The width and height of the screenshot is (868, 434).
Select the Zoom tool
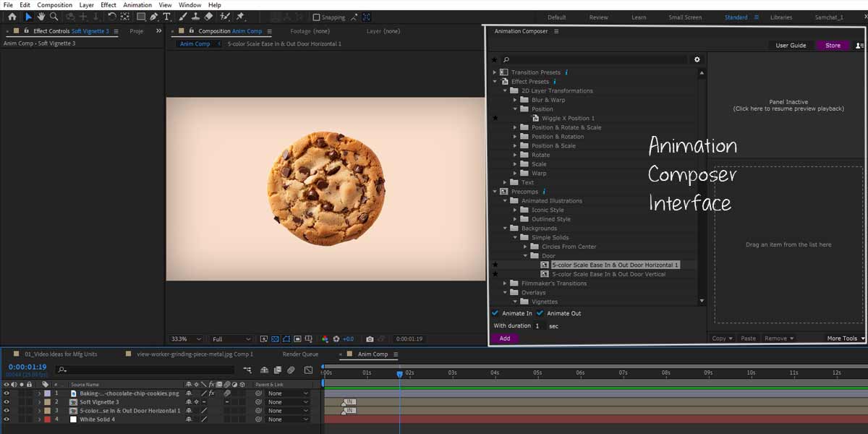[54, 16]
